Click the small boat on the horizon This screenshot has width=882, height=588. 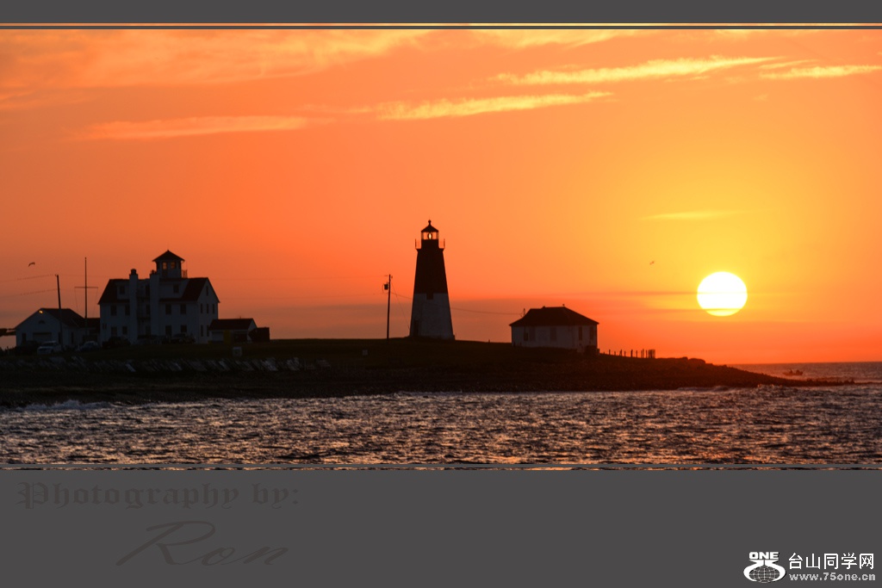coord(792,373)
